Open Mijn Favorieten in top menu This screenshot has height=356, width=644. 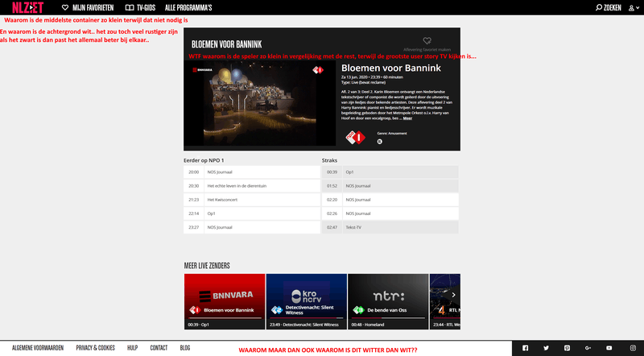coord(88,7)
